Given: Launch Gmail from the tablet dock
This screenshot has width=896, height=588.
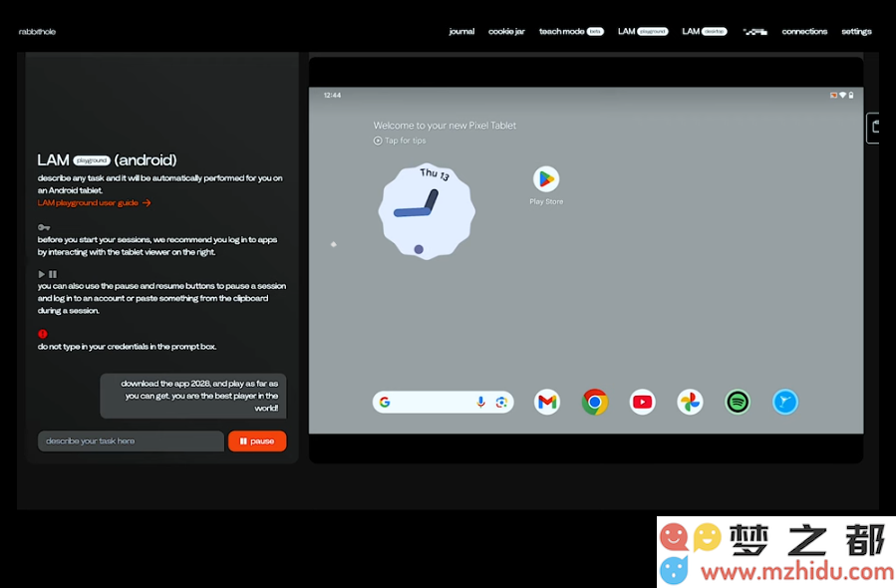Looking at the screenshot, I should (547, 402).
